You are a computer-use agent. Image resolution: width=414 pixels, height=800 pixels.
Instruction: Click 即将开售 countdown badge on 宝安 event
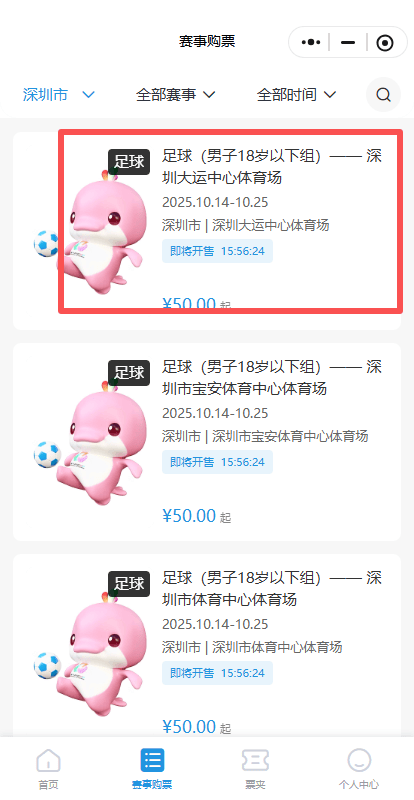pos(217,462)
